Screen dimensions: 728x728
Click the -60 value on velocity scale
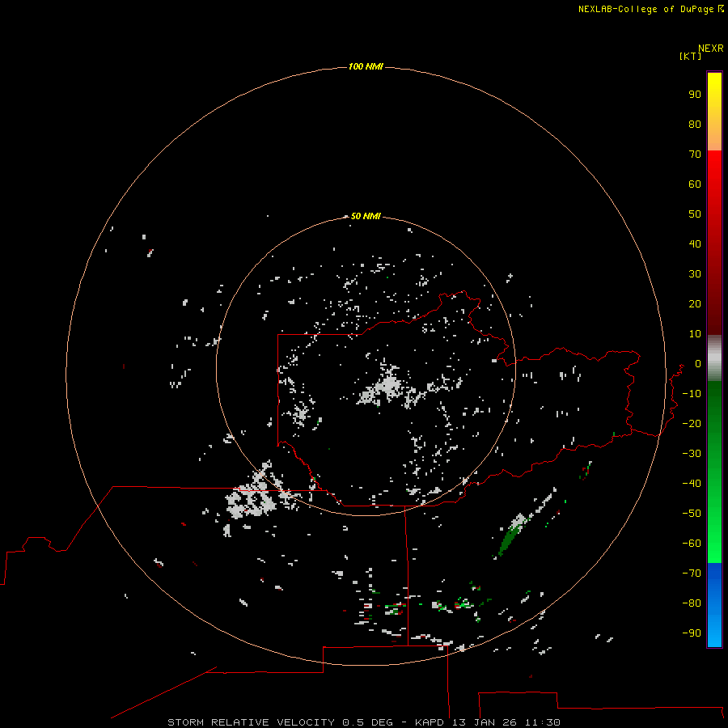point(692,544)
